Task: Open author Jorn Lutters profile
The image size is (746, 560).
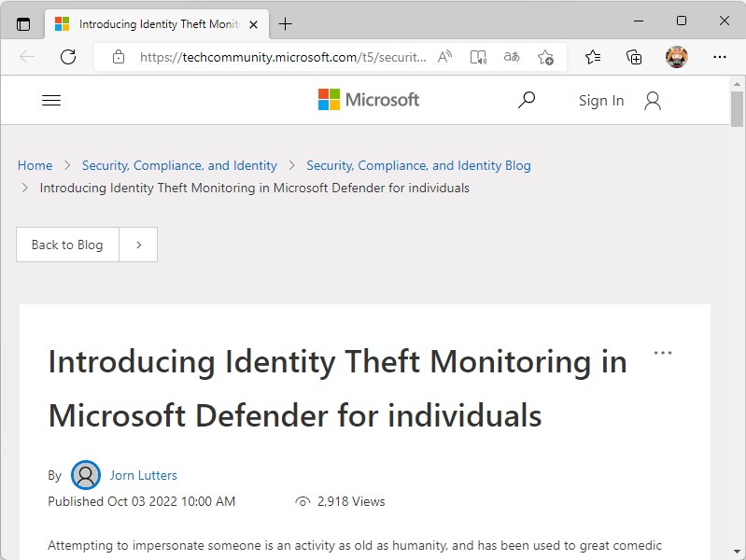Action: [x=143, y=475]
